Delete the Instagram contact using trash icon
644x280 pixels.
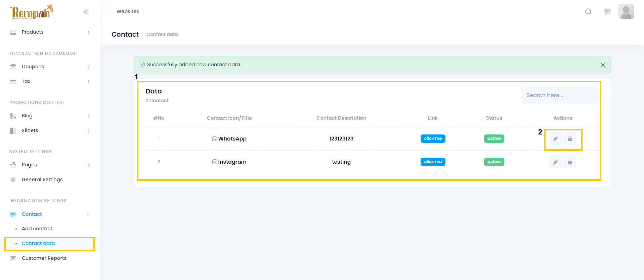pos(570,162)
